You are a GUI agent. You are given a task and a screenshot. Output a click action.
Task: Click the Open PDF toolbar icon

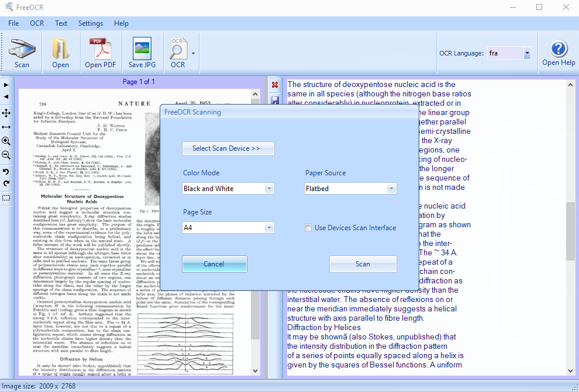101,54
